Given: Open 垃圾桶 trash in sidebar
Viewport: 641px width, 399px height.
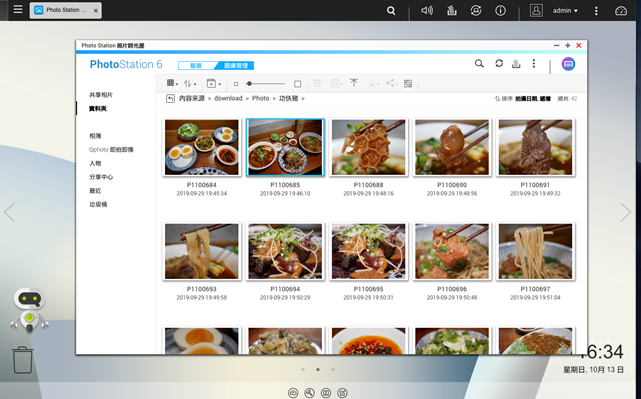Looking at the screenshot, I should click(98, 204).
